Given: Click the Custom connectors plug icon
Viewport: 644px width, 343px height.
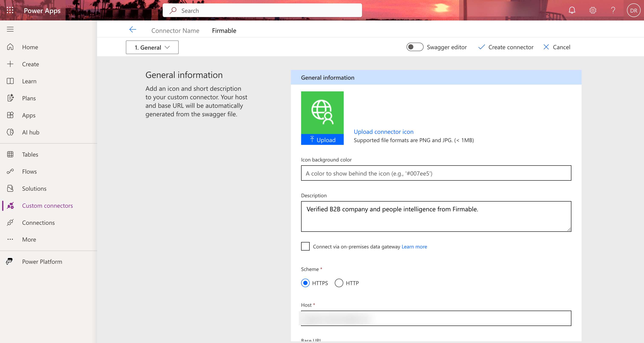Looking at the screenshot, I should coord(10,206).
